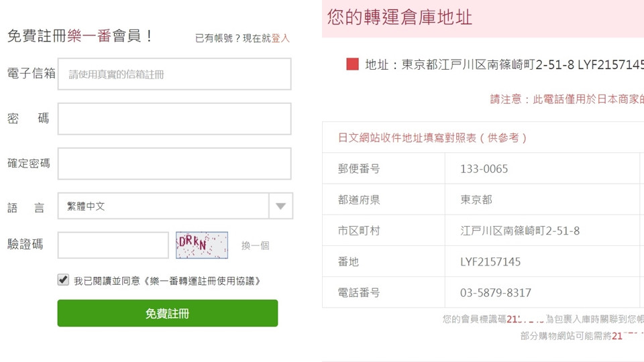Click the 江戸川区南篠崎町2-51-8 table cell
This screenshot has width=644, height=362.
[520, 231]
